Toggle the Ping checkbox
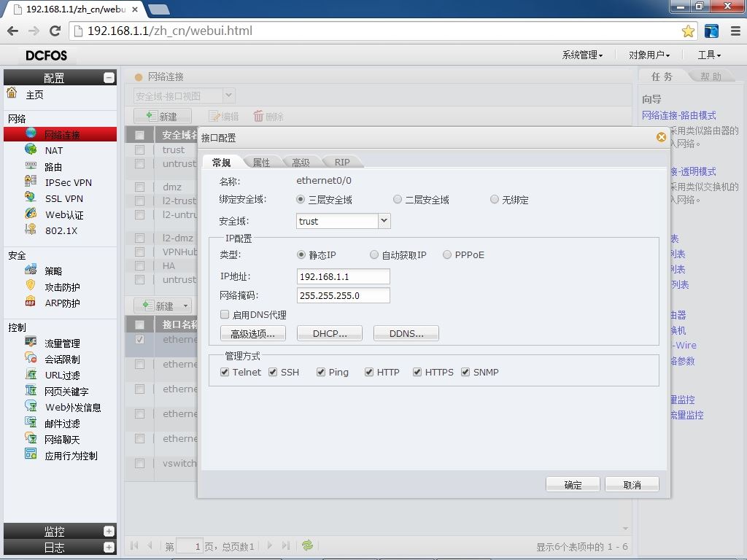 click(321, 372)
